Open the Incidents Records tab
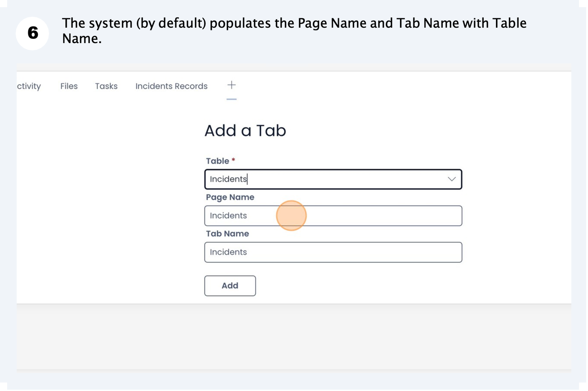This screenshot has height=391, width=588. tap(171, 86)
